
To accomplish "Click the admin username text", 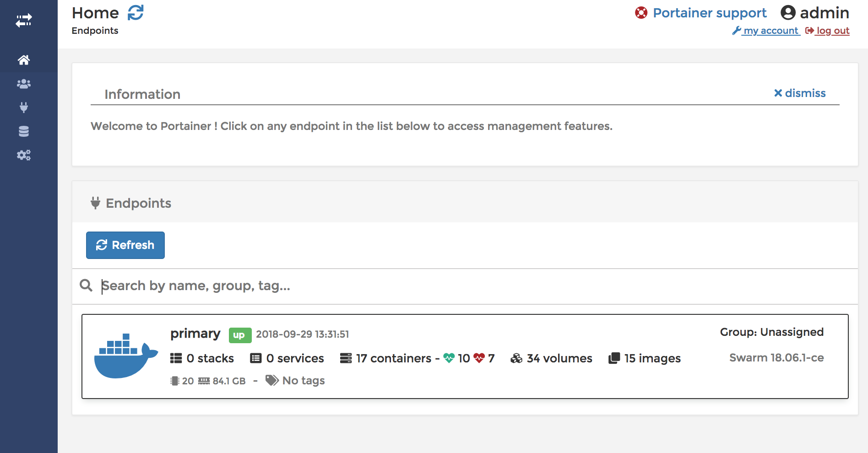I will click(x=825, y=13).
